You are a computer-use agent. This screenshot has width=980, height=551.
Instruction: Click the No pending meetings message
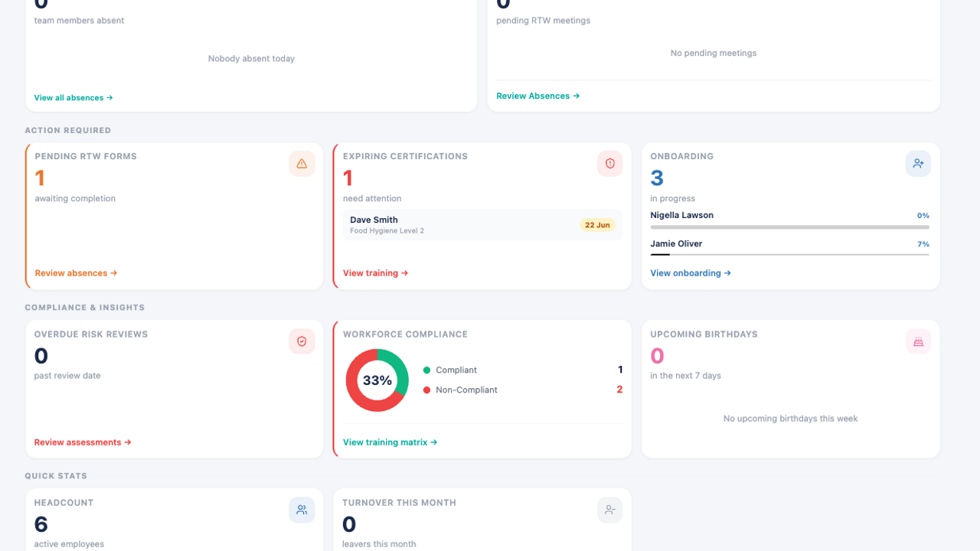pyautogui.click(x=714, y=54)
